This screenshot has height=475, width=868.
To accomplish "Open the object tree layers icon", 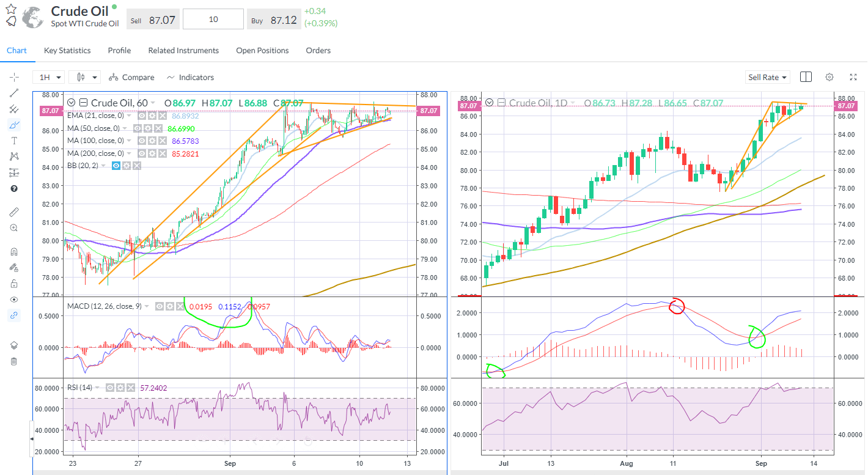I will tap(14, 345).
